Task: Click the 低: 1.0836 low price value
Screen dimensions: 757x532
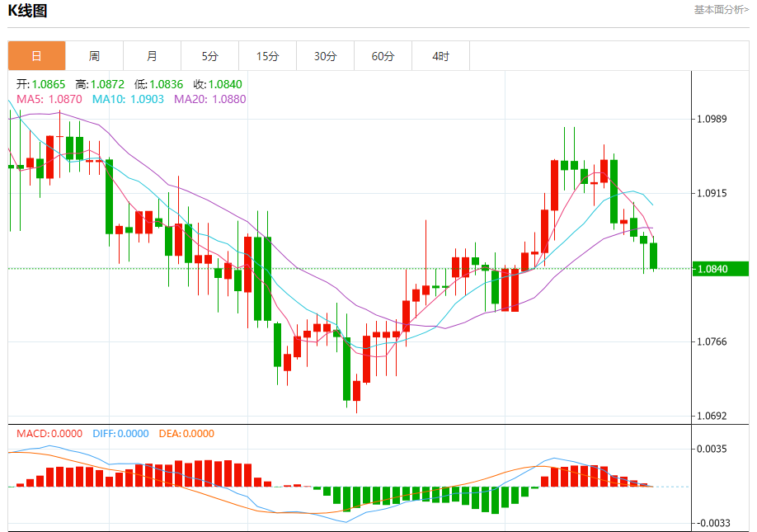Action: tap(159, 84)
